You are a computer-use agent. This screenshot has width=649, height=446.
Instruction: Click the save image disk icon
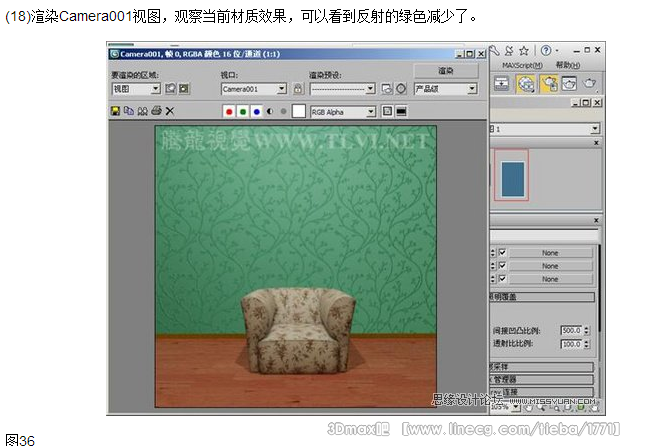click(x=116, y=111)
